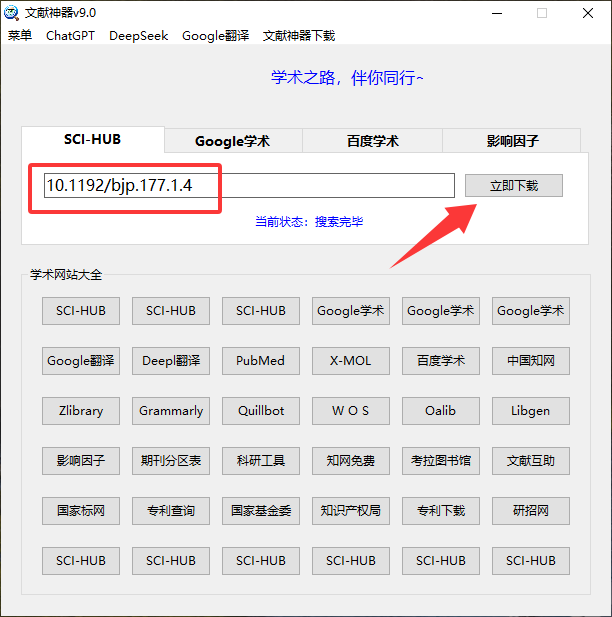Switch to the 影响因子 tab
The image size is (612, 617).
[x=512, y=141]
